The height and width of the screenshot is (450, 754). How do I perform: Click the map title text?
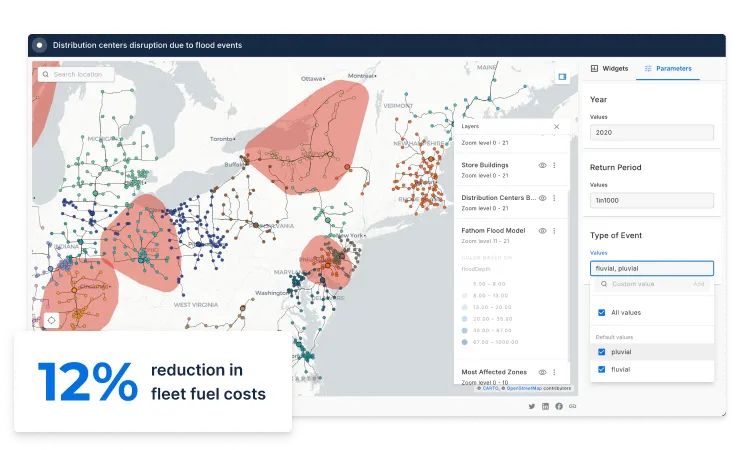tap(147, 45)
